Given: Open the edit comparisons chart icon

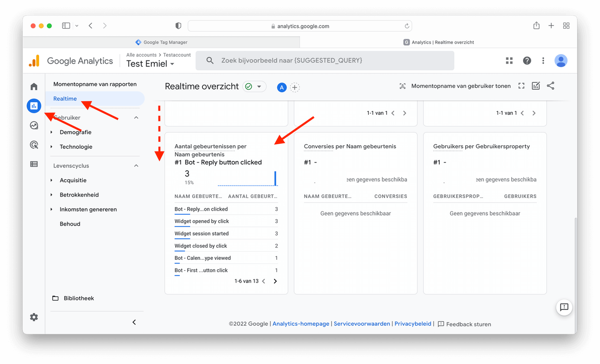Looking at the screenshot, I should pyautogui.click(x=536, y=86).
